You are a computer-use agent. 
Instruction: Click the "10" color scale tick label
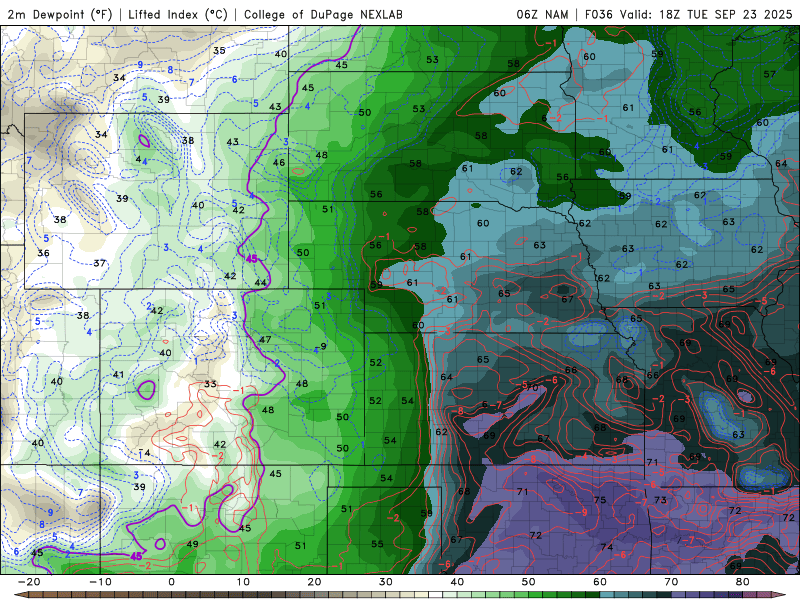(x=243, y=582)
